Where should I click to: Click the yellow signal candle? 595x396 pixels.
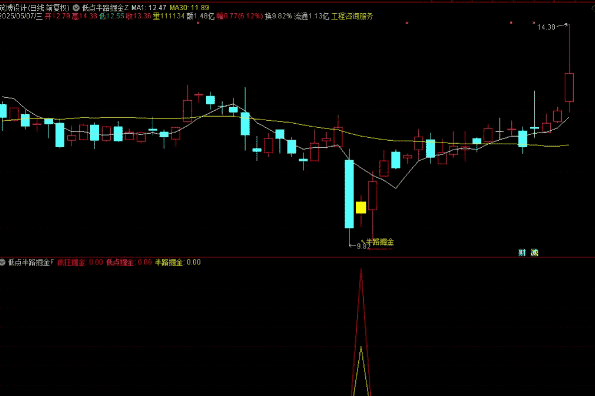click(361, 207)
